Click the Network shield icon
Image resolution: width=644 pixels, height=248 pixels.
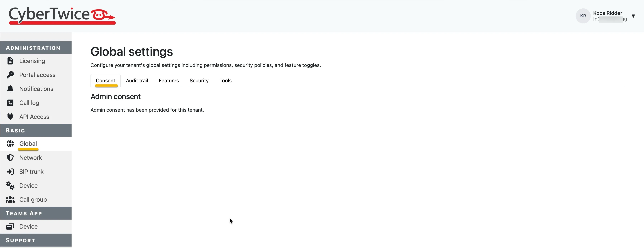(10, 157)
